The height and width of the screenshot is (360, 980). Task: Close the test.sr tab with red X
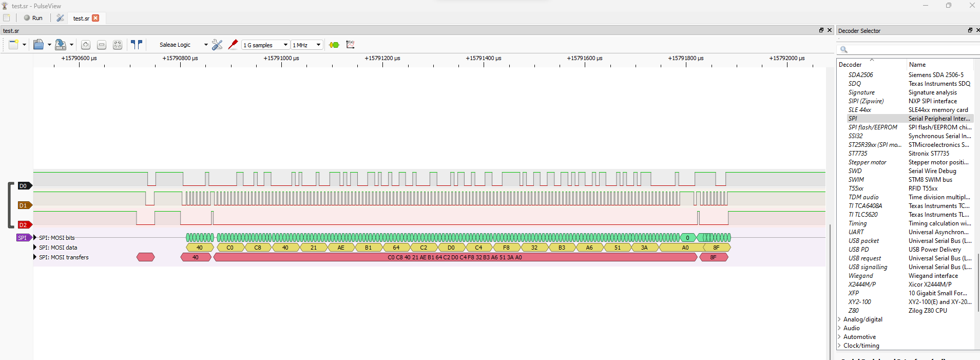click(95, 18)
